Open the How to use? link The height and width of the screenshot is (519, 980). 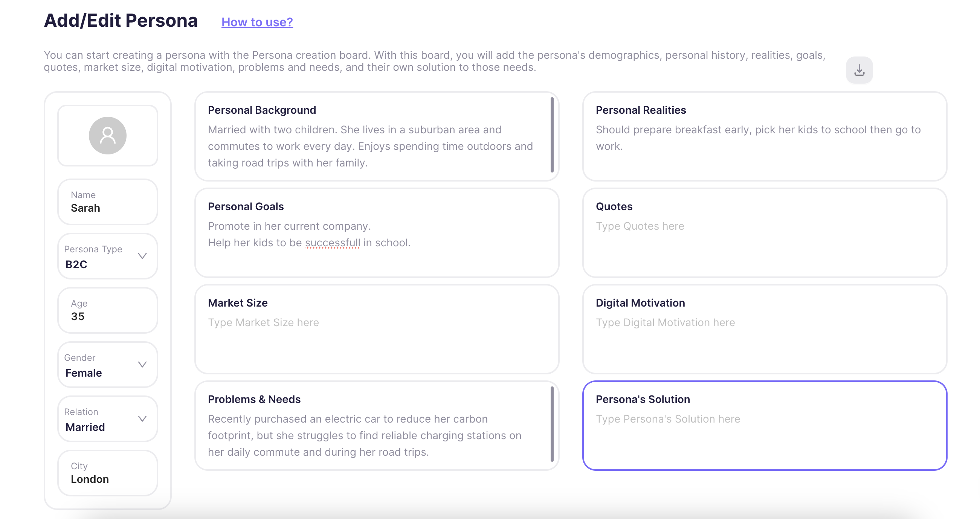(x=257, y=22)
